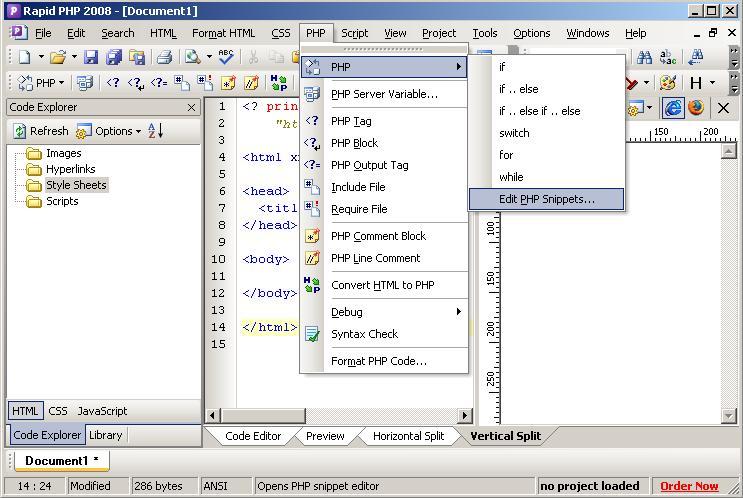This screenshot has height=498, width=743.
Task: Expand the Debug submenu arrow
Action: pos(458,312)
